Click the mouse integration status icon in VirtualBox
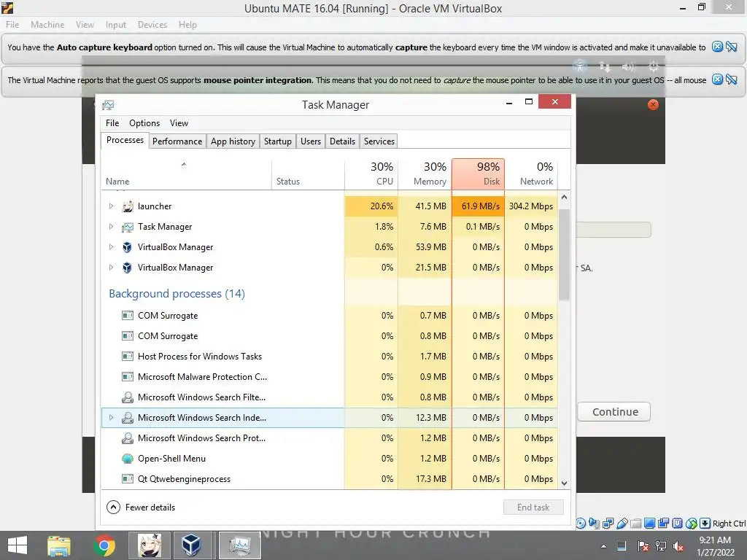This screenshot has width=747, height=560. pos(692,524)
